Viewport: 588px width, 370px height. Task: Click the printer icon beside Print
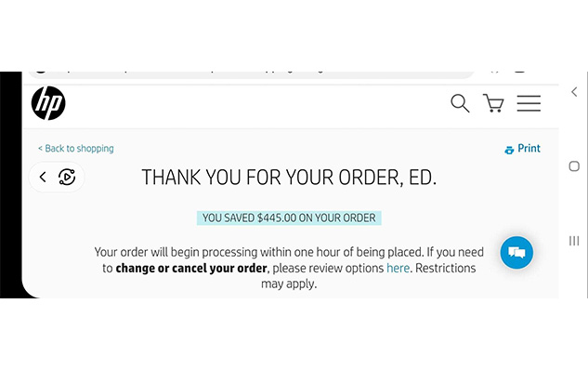click(509, 150)
